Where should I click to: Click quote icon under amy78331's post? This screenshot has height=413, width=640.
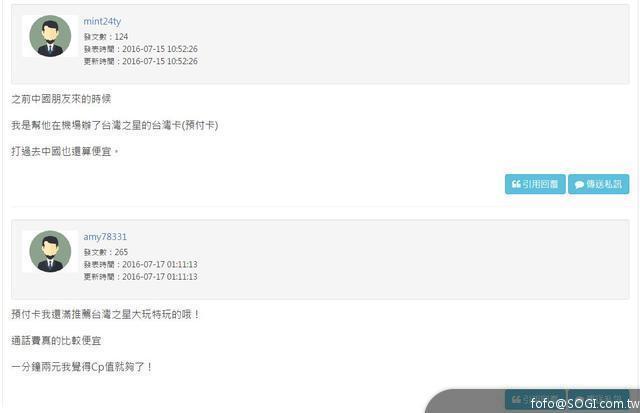[516, 399]
